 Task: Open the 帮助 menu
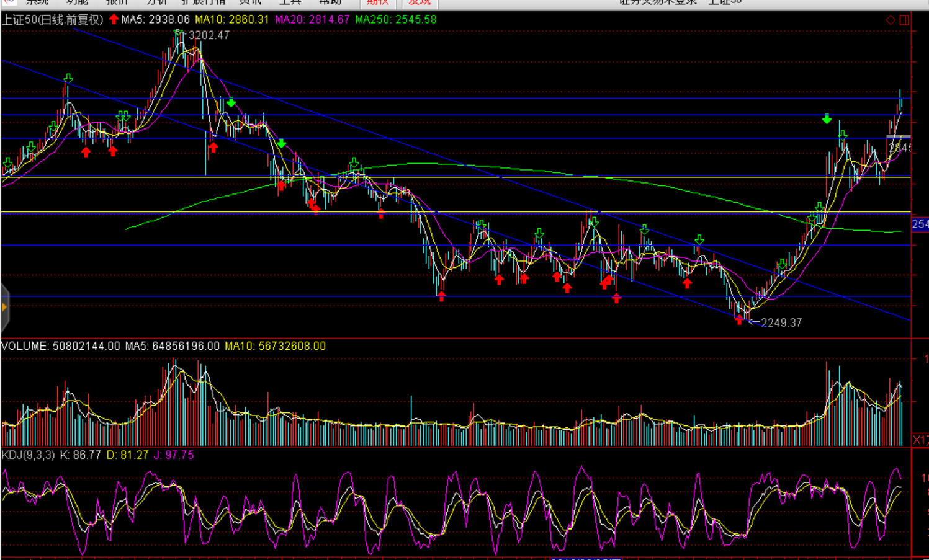330,2
